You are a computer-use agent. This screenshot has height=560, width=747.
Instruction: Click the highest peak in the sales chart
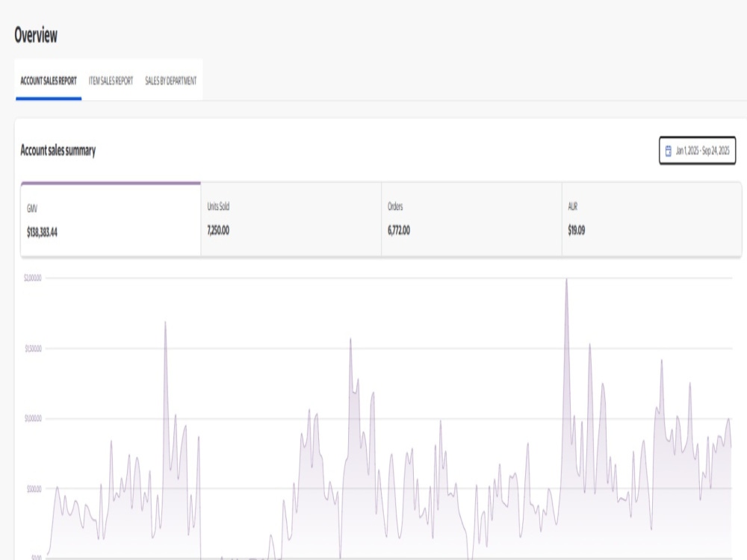point(566,281)
